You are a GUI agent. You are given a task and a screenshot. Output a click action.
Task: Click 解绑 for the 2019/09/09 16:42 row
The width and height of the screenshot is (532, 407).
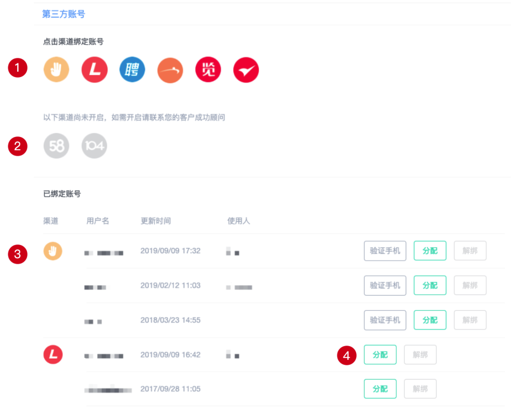pyautogui.click(x=420, y=354)
